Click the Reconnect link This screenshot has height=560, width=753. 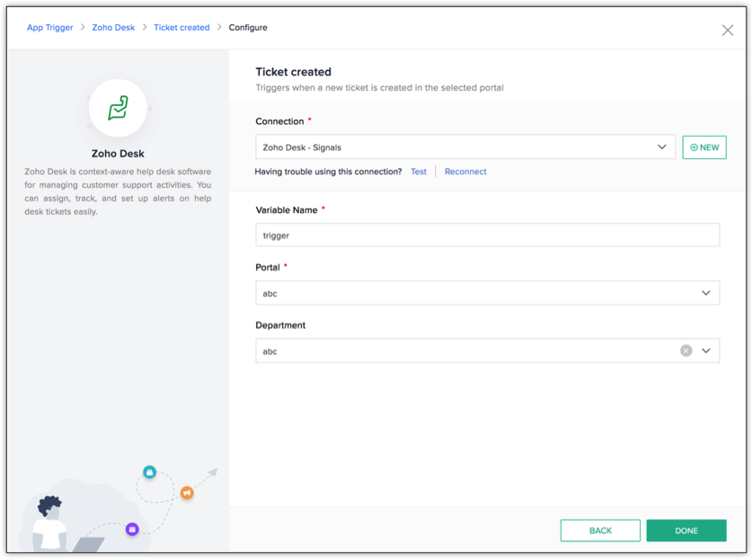tap(465, 172)
